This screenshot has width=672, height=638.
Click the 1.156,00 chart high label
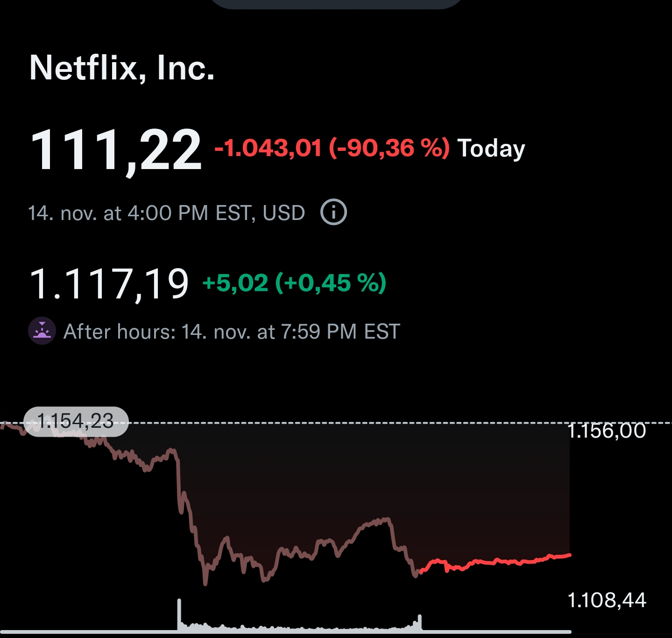pos(607,431)
